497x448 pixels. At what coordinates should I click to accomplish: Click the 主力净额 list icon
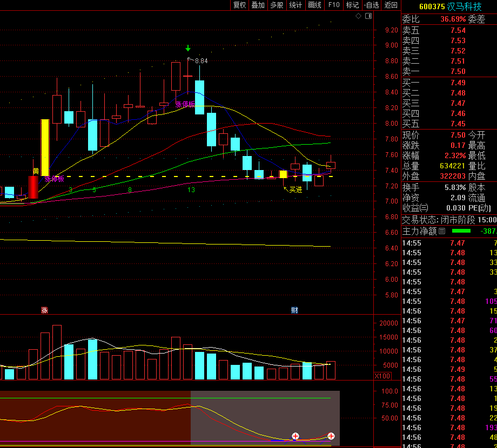(442, 231)
